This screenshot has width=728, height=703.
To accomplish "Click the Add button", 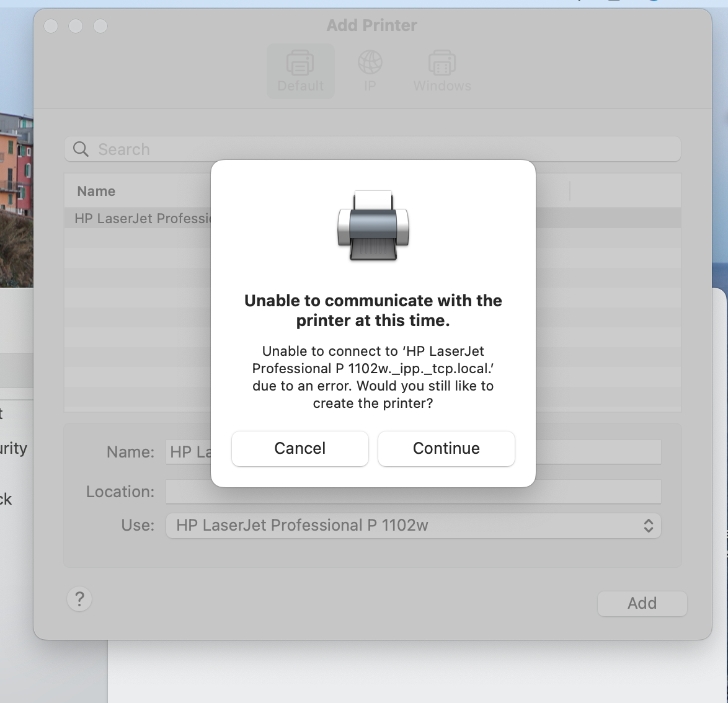I will [x=642, y=603].
